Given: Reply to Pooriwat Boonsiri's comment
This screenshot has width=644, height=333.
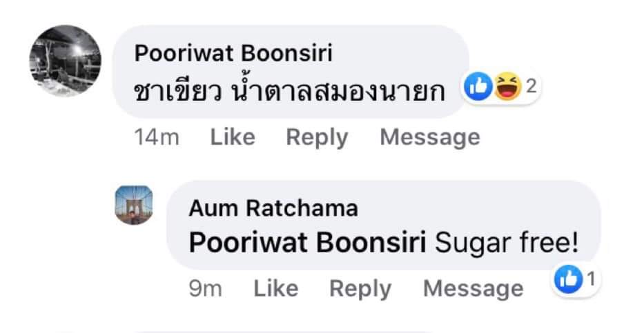Looking at the screenshot, I should 317,138.
